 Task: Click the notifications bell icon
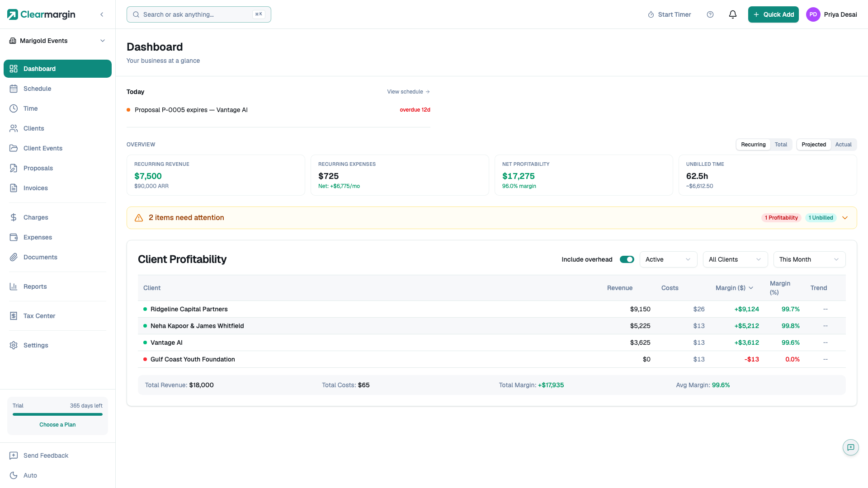733,14
